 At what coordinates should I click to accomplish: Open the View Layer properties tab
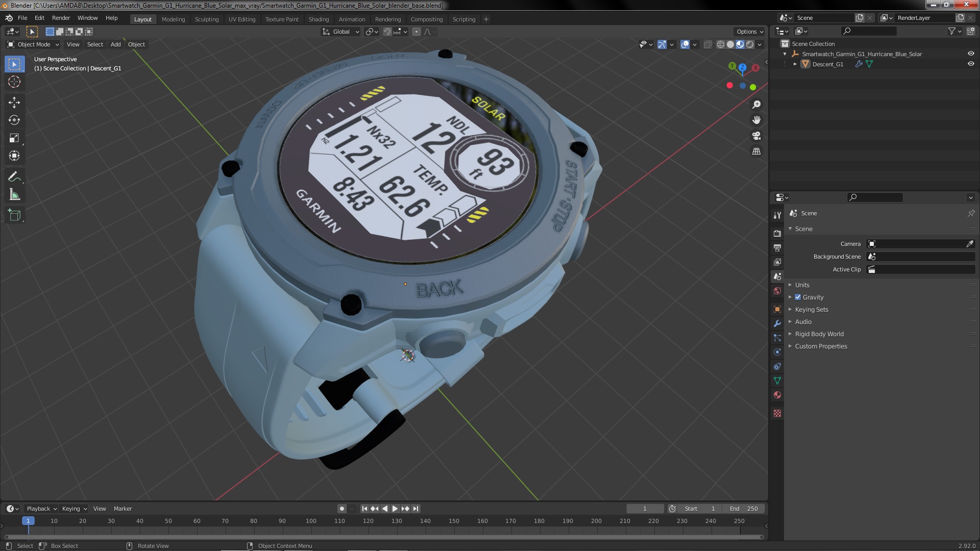(777, 262)
